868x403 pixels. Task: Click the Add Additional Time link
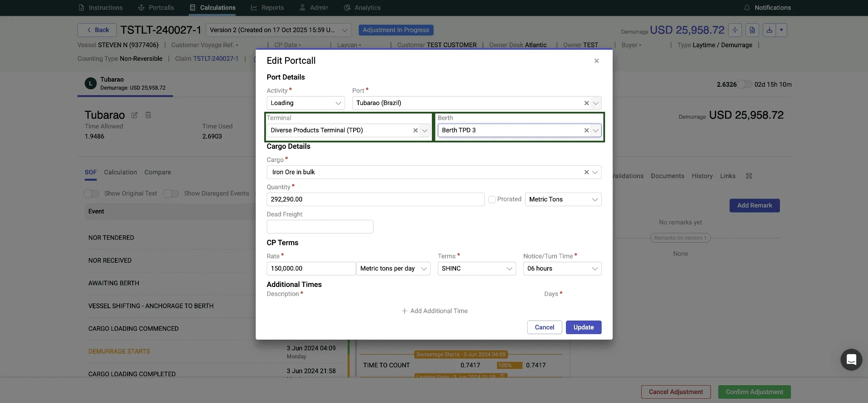(434, 311)
